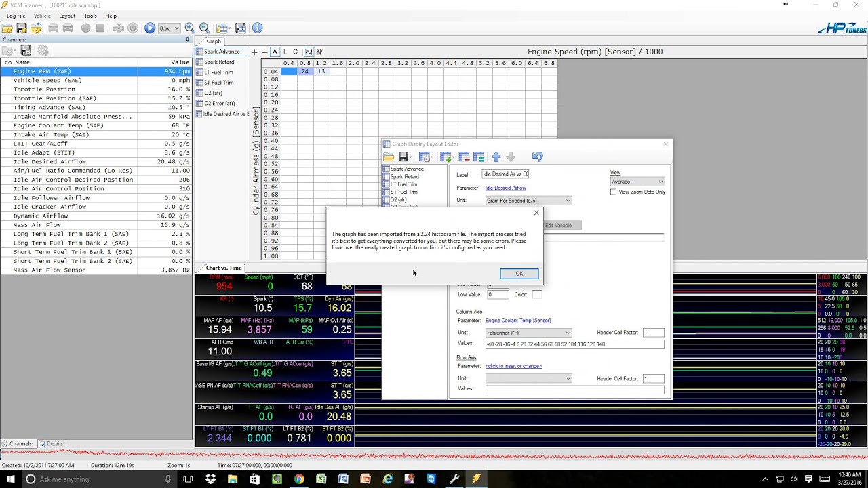Enable View Zoom Data Only checkbox

(x=614, y=192)
